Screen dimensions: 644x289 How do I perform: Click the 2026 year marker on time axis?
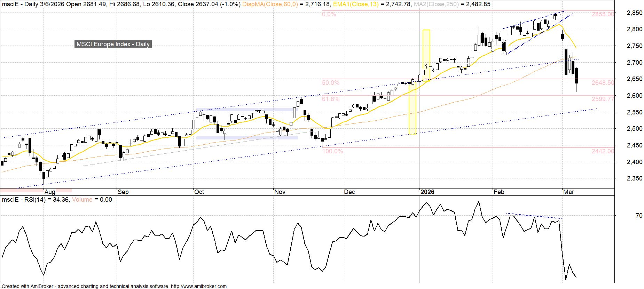click(x=427, y=192)
